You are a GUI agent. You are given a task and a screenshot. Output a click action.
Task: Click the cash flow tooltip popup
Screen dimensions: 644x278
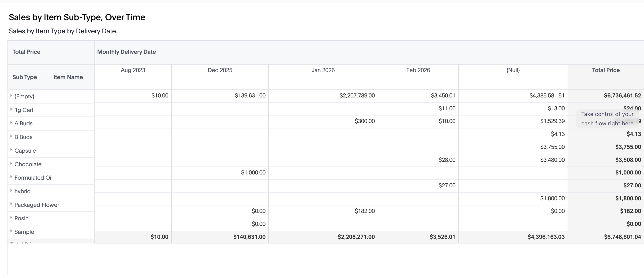(607, 119)
